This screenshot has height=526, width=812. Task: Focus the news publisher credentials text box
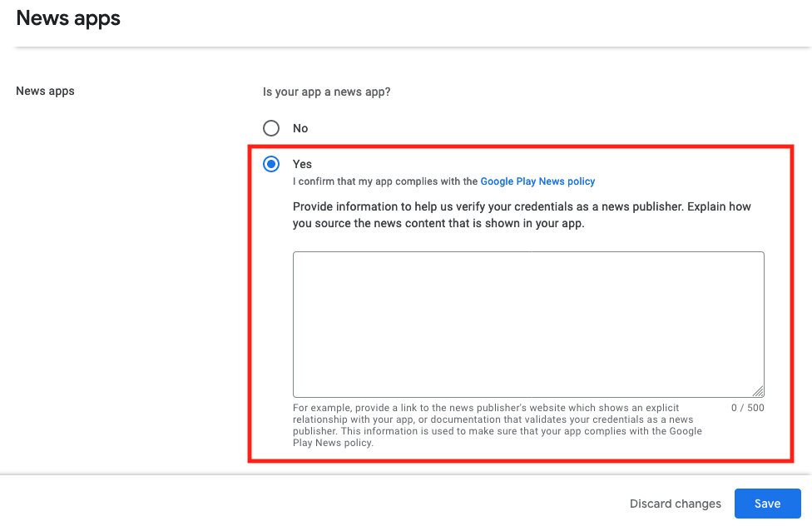click(x=528, y=325)
